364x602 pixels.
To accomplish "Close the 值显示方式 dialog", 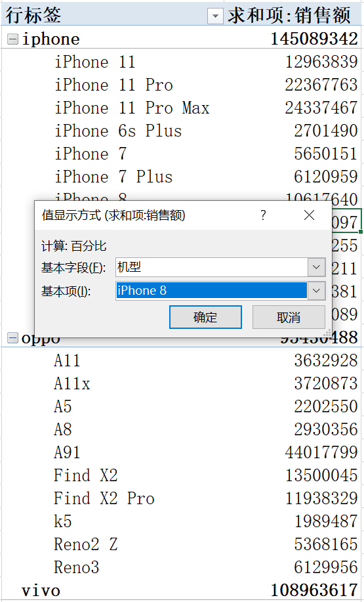I will 309,215.
